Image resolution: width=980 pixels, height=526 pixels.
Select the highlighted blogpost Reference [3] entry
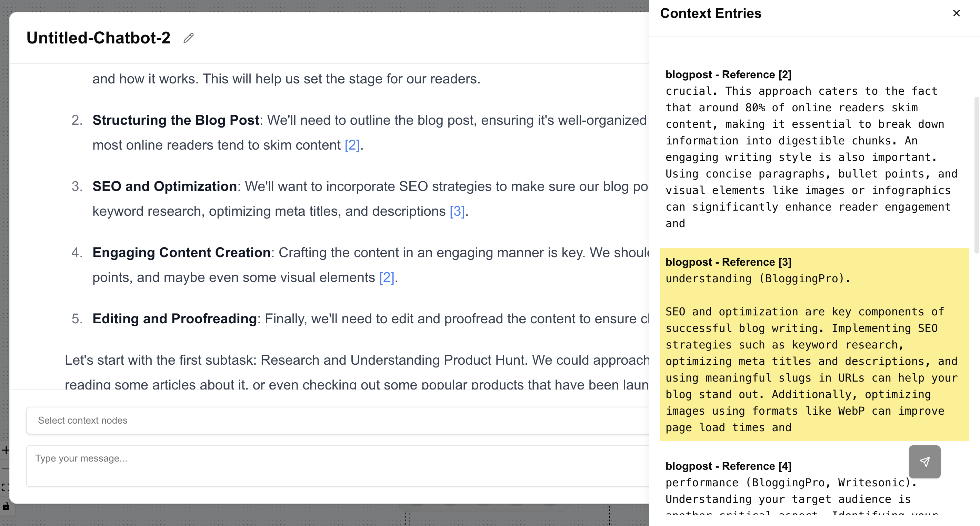813,344
